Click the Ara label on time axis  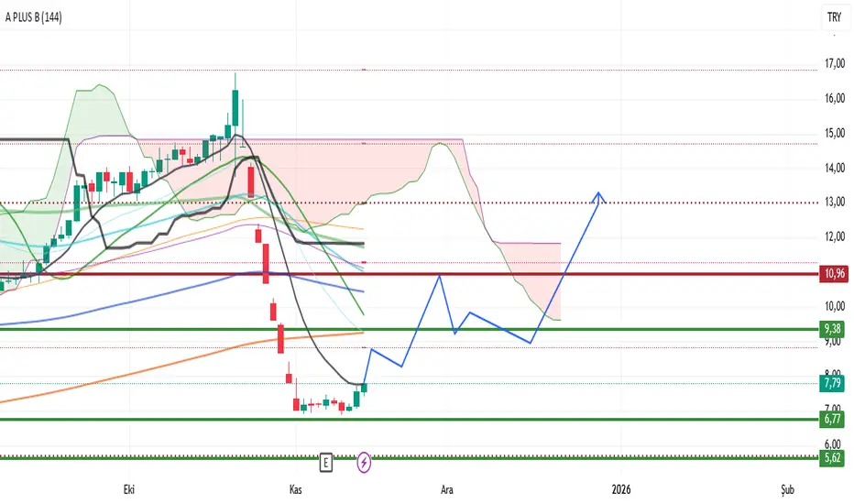coord(446,489)
